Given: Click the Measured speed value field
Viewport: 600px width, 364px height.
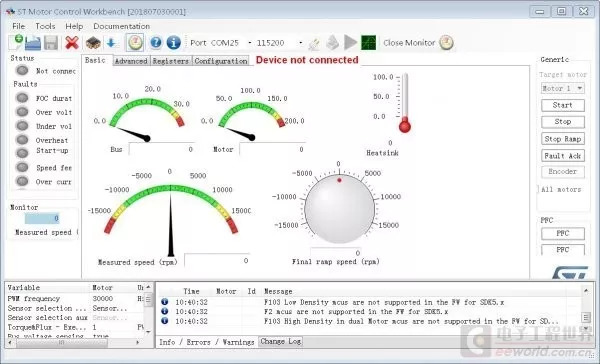Looking at the screenshot, I should click(217, 260).
